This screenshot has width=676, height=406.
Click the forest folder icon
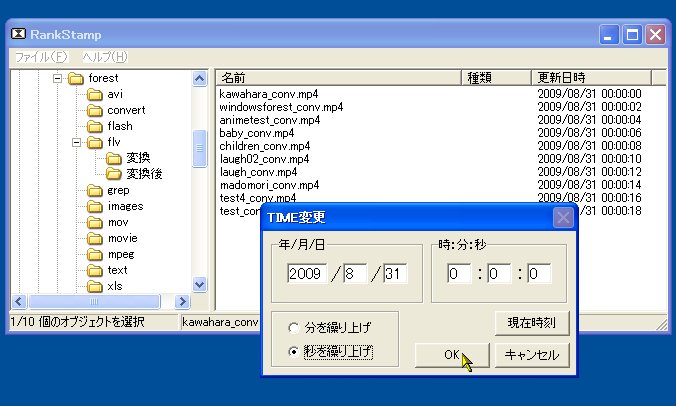(76, 78)
